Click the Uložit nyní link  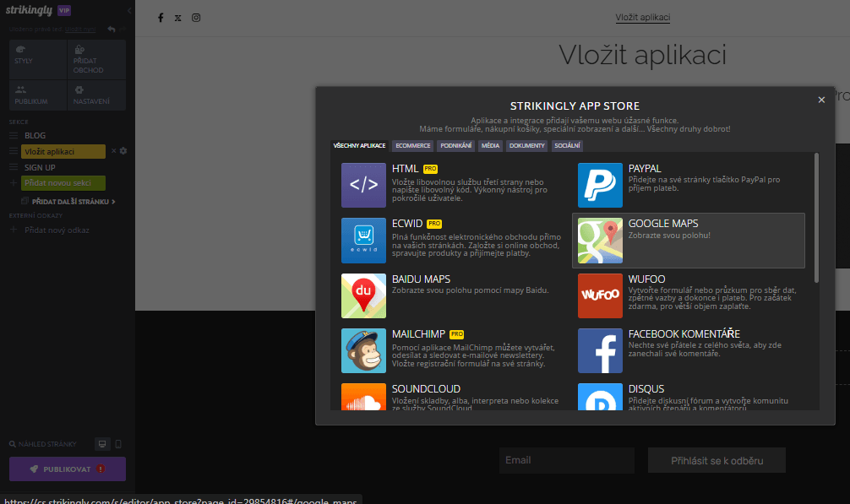coord(80,30)
